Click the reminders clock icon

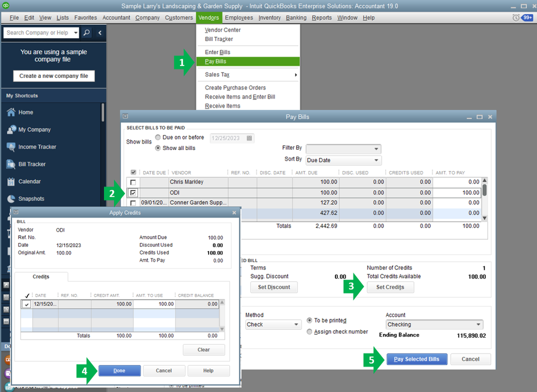click(515, 17)
